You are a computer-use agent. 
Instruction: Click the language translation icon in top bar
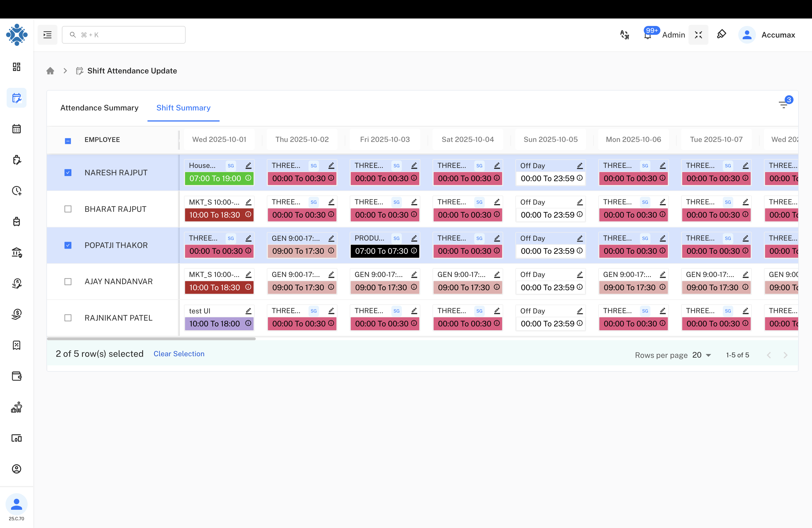(624, 35)
